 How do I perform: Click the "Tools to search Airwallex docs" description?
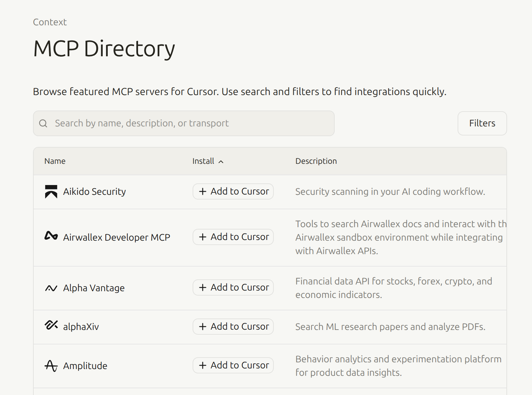(x=401, y=237)
